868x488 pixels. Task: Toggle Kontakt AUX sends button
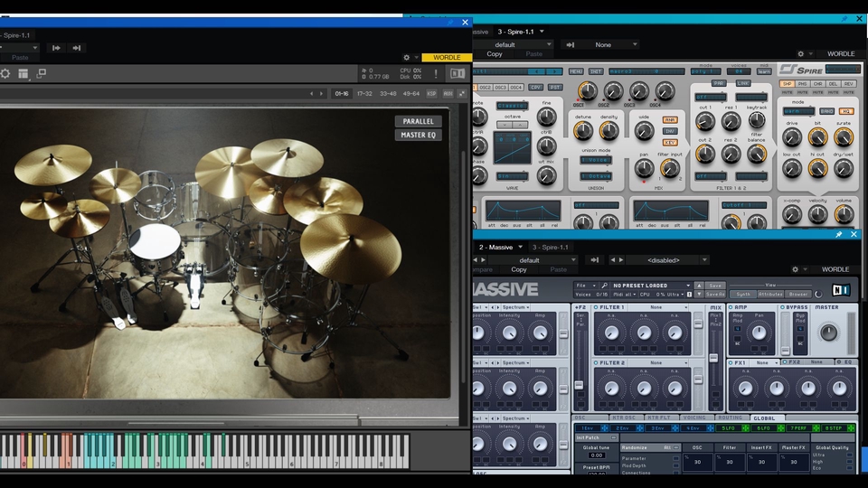(448, 93)
